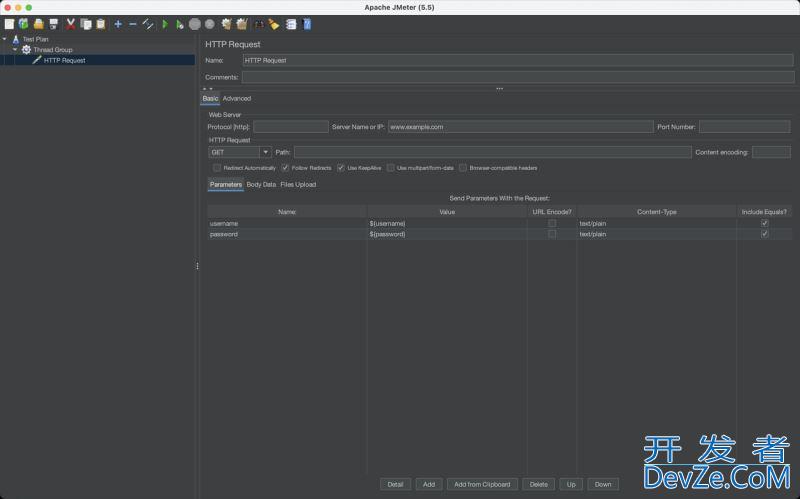Viewport: 800px width, 499px height.
Task: Click the gray Shutdown icon
Action: click(210, 24)
